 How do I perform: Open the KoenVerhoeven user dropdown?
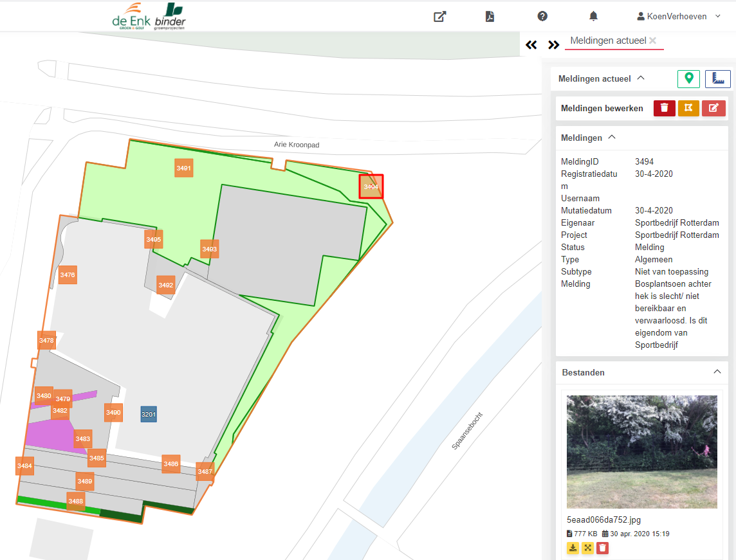pyautogui.click(x=678, y=17)
